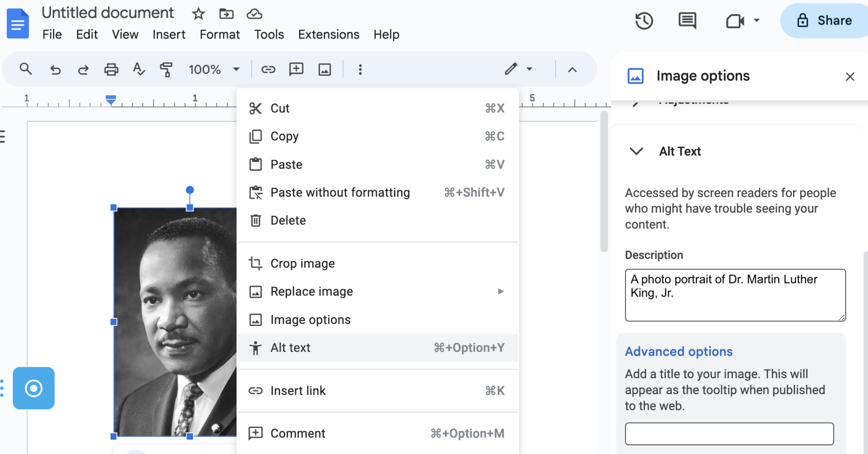Viewport: 868px width, 454px height.
Task: Click the Advanced options link
Action: coord(679,351)
